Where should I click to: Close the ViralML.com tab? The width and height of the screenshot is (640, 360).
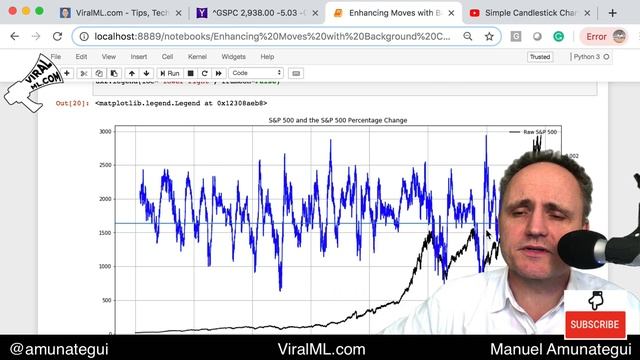pos(178,13)
